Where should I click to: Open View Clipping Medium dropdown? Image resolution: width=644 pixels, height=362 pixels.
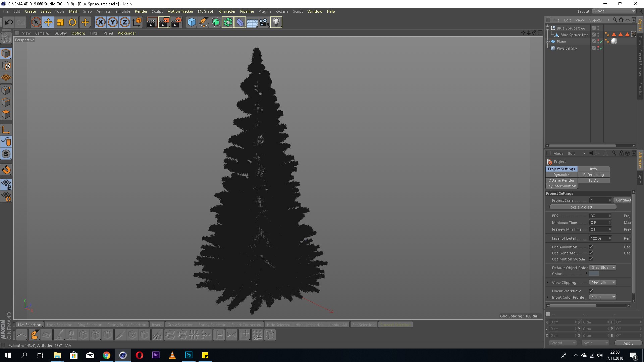(x=603, y=282)
